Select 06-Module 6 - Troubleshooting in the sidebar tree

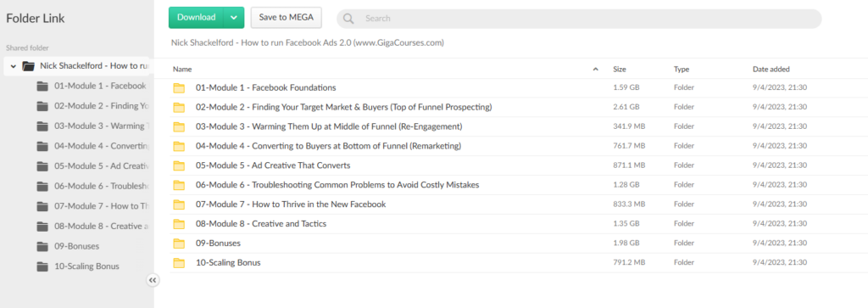[103, 186]
